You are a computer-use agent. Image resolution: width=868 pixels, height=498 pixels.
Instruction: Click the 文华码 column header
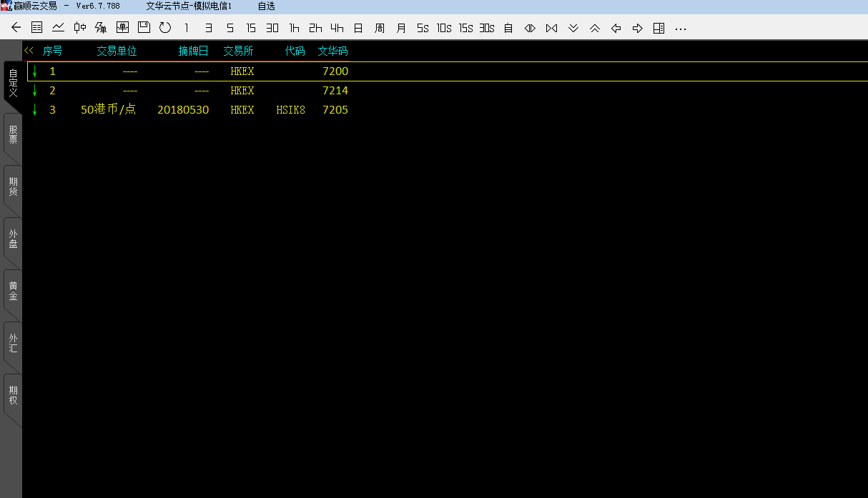[332, 51]
